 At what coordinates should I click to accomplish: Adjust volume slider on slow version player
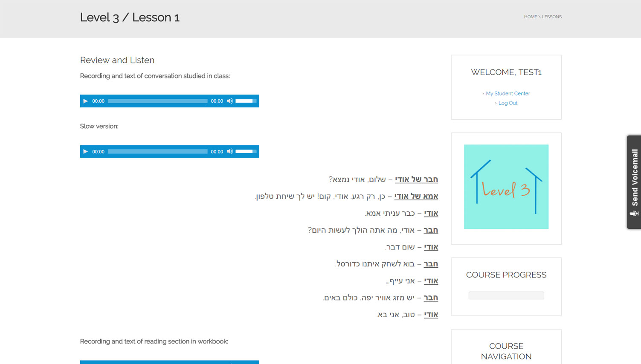(x=246, y=151)
